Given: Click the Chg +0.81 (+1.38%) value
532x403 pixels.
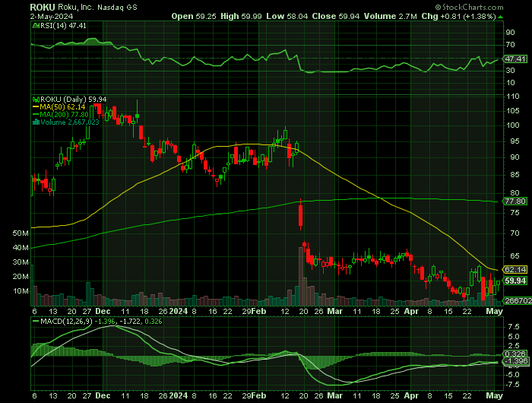Looking at the screenshot, I should click(x=459, y=16).
